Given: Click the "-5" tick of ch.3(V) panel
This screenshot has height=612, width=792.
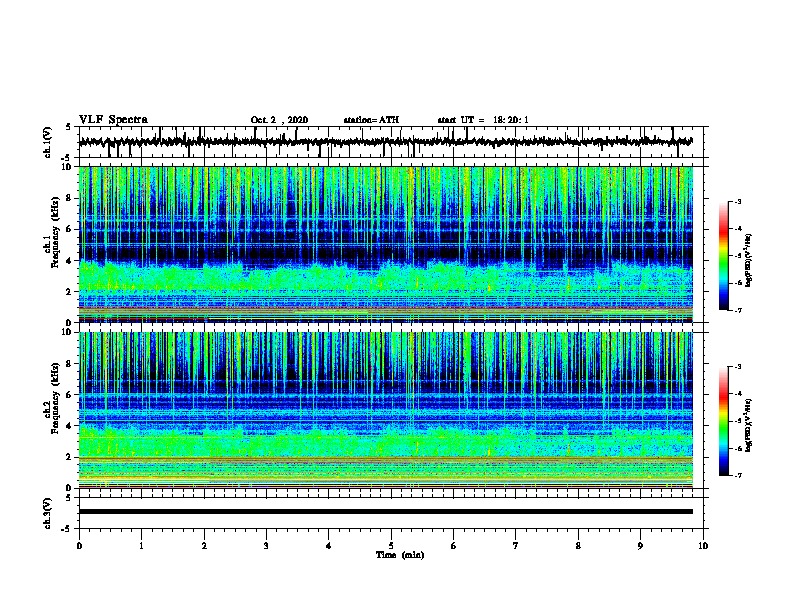Looking at the screenshot, I should pos(67,529).
